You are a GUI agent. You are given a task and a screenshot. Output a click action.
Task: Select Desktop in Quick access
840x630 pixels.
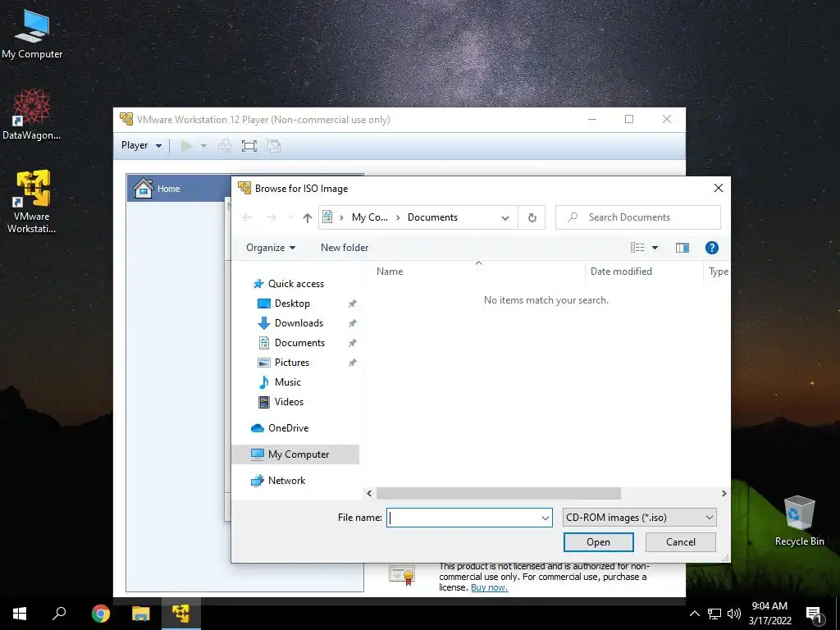(x=292, y=304)
